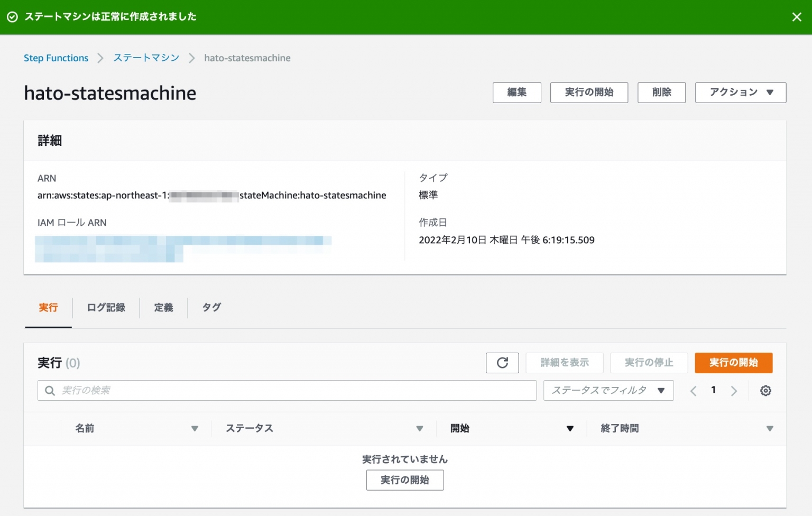Sort by the 終了時間 column arrow

click(770, 428)
